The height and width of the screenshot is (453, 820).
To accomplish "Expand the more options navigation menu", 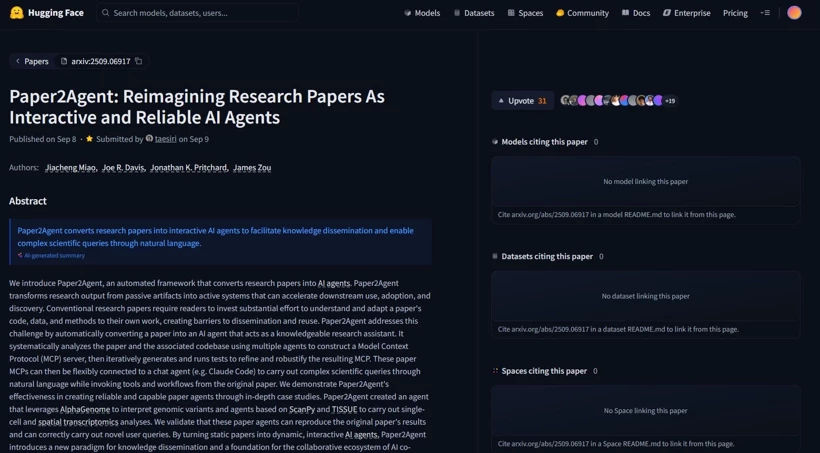I will point(766,13).
